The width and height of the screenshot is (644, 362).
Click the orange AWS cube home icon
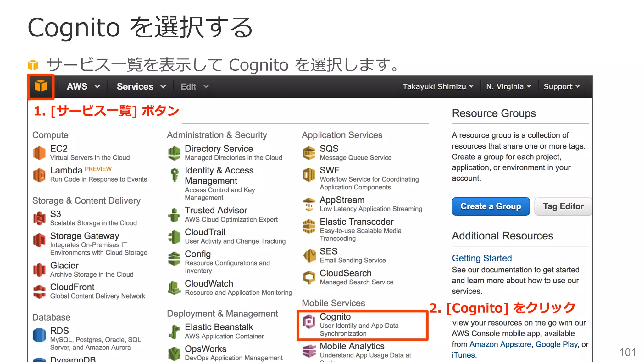[x=41, y=86]
